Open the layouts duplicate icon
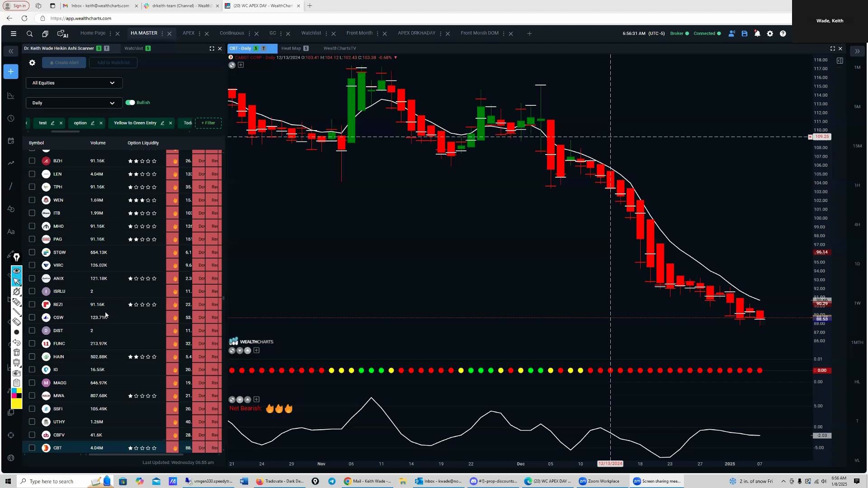Viewport: 868px width, 488px height. pos(45,33)
